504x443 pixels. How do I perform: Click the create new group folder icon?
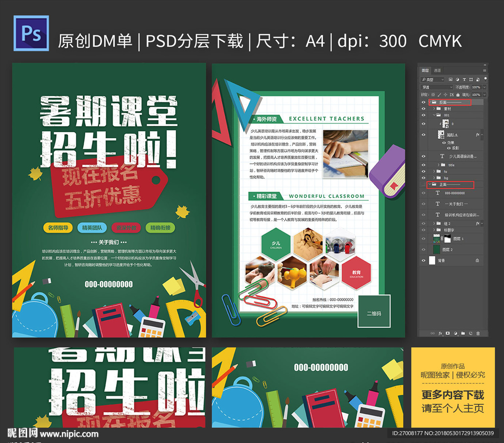pyautogui.click(x=463, y=333)
